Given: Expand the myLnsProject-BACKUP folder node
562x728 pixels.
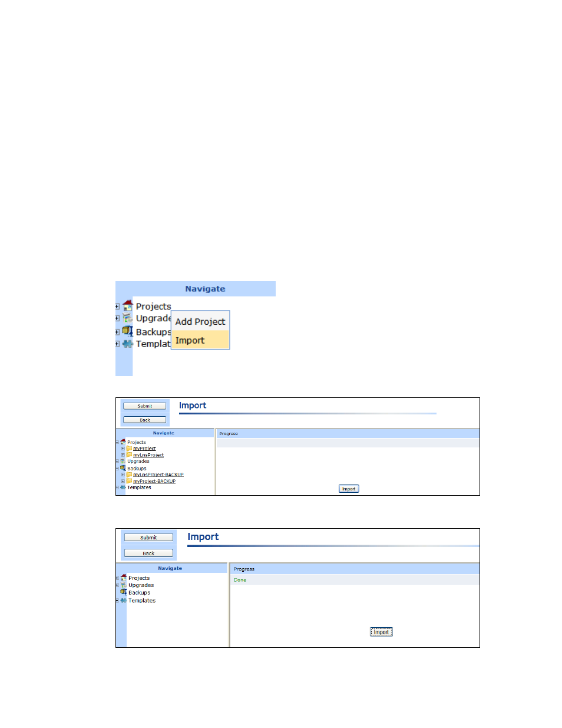Looking at the screenshot, I should pyautogui.click(x=123, y=475).
